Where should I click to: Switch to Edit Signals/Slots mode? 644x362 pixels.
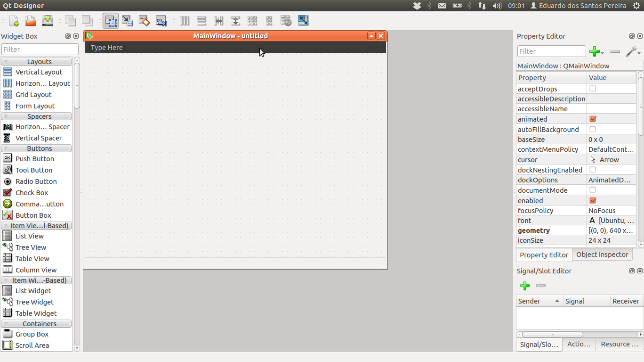(x=127, y=21)
